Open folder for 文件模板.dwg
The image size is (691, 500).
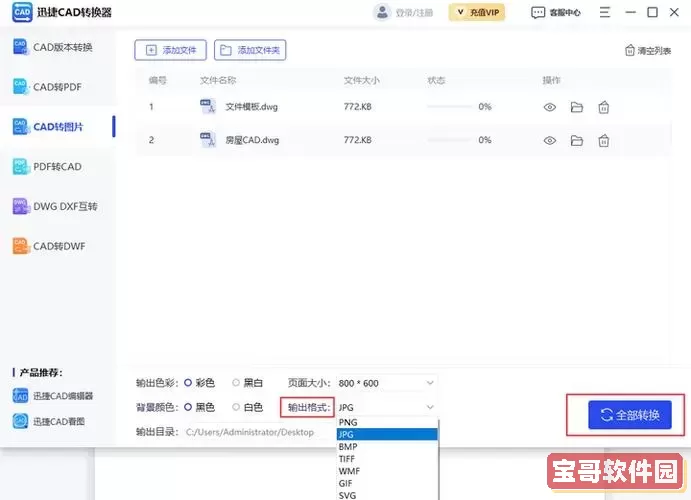tap(577, 107)
